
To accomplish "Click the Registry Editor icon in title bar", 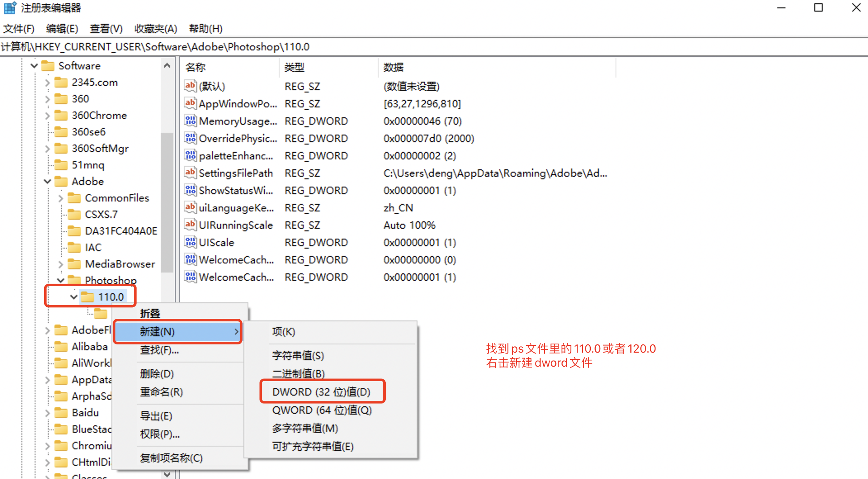I will pos(9,8).
